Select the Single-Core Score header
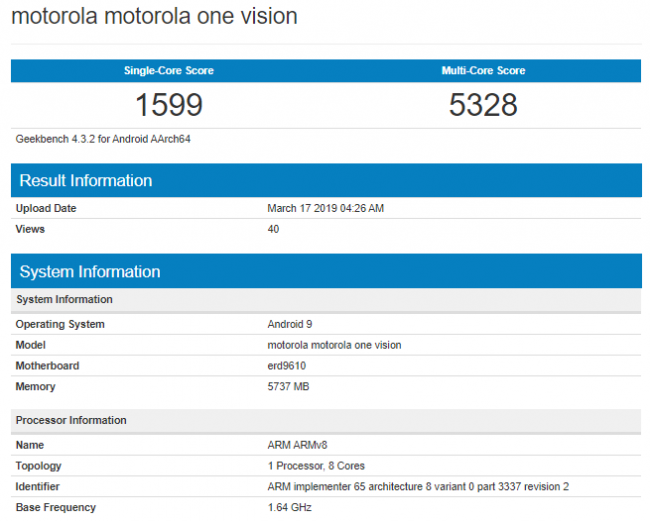650x521 pixels. [x=168, y=71]
